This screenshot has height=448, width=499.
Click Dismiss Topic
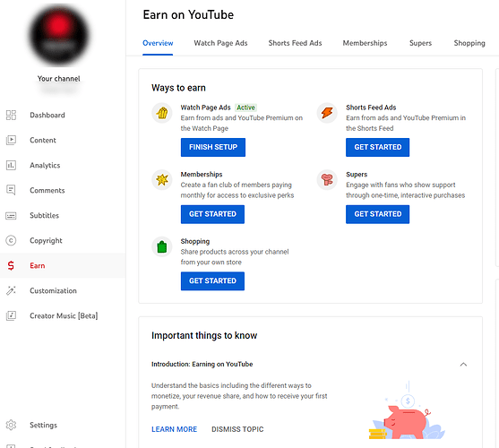tap(237, 429)
